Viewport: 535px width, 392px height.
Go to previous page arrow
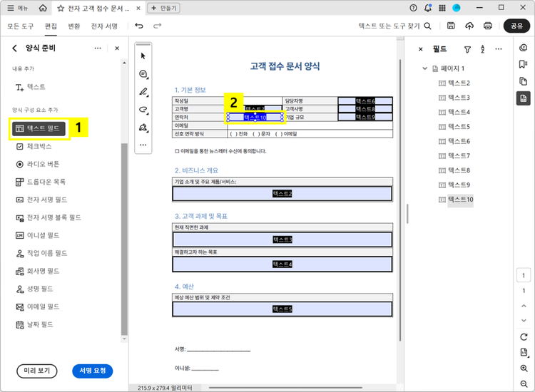(x=524, y=306)
